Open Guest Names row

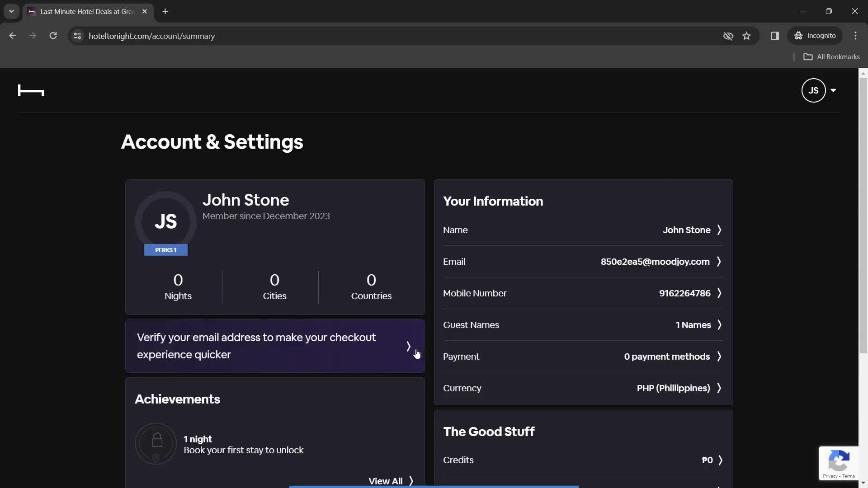click(583, 325)
